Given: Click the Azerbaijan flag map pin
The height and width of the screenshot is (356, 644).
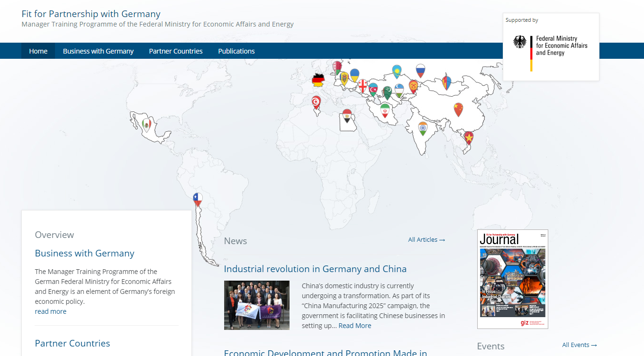Looking at the screenshot, I should pos(373,89).
